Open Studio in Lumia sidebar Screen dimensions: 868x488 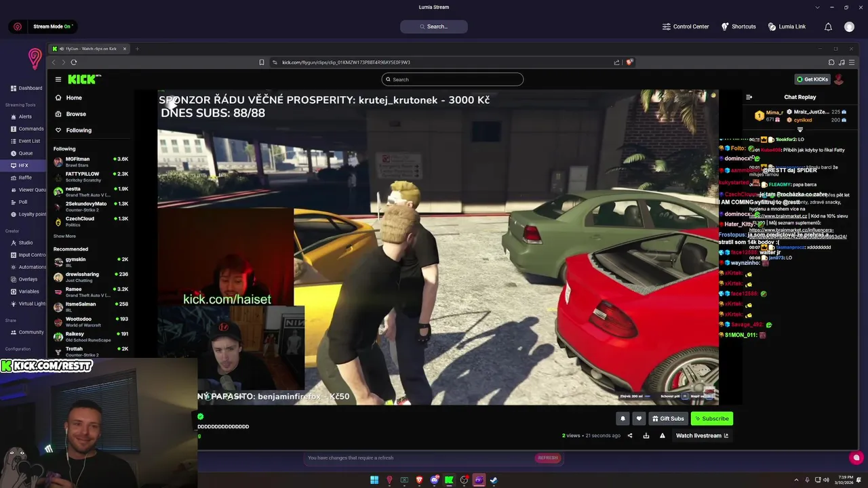[x=22, y=243]
